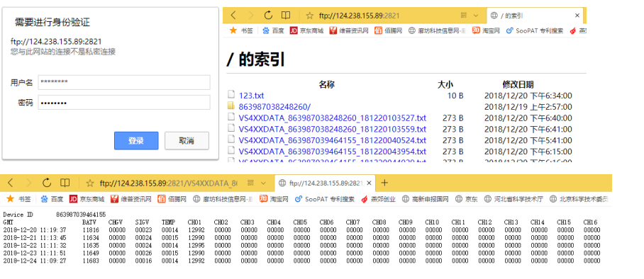Click the file icon beside 123.txt
The image size is (644, 279).
[x=231, y=95]
